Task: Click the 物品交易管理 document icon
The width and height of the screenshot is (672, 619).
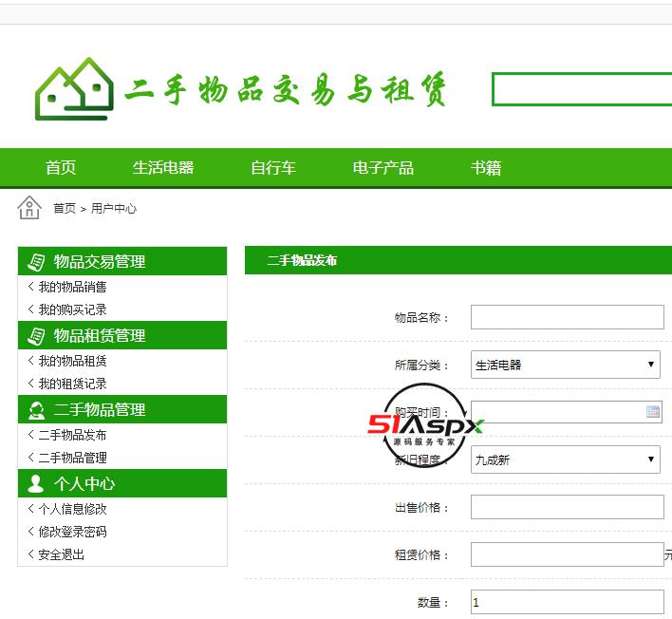Action: tap(36, 261)
